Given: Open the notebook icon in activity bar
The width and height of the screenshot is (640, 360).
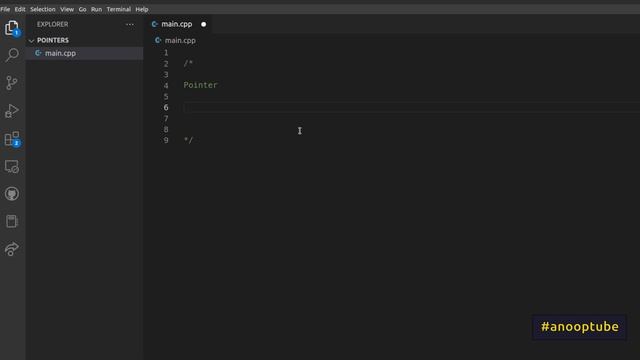Looking at the screenshot, I should (12, 221).
